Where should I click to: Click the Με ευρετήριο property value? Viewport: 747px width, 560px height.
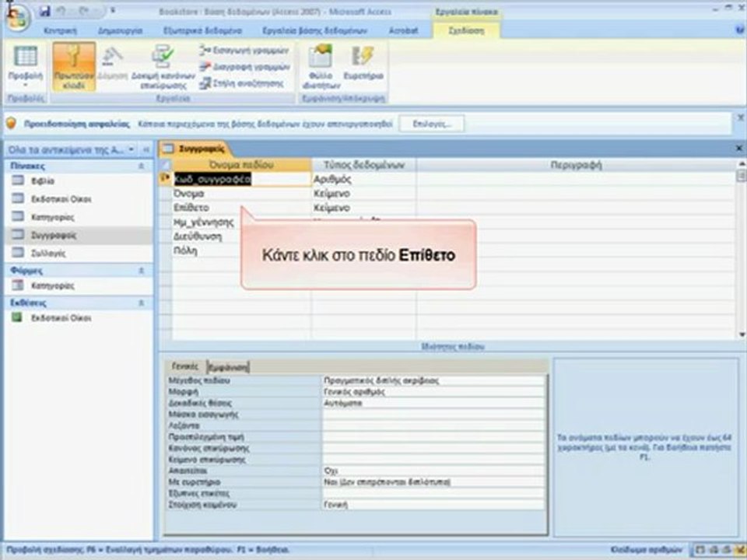[433, 482]
